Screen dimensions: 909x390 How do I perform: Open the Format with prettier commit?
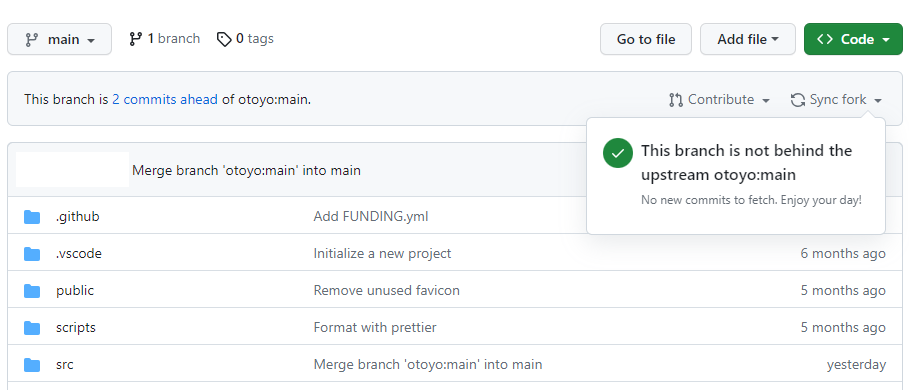[x=375, y=328]
